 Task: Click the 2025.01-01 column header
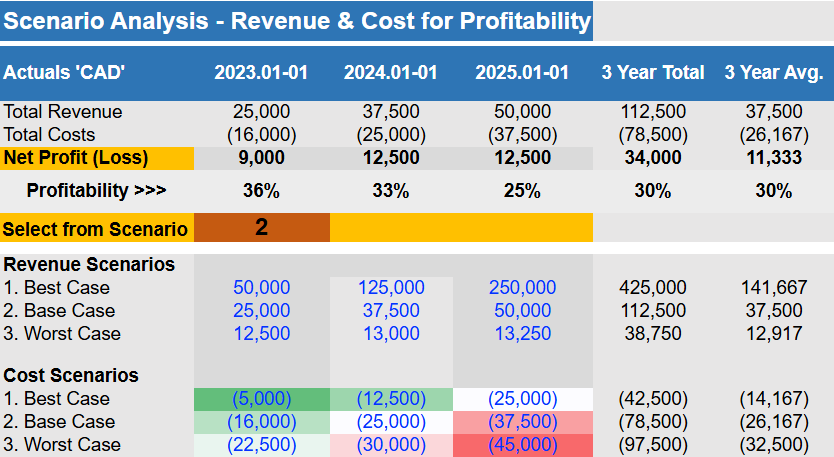pos(522,72)
